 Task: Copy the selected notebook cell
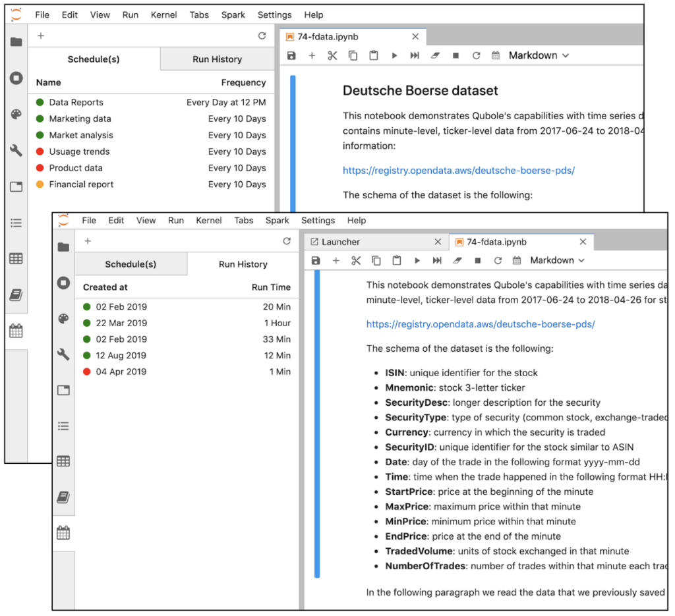376,260
